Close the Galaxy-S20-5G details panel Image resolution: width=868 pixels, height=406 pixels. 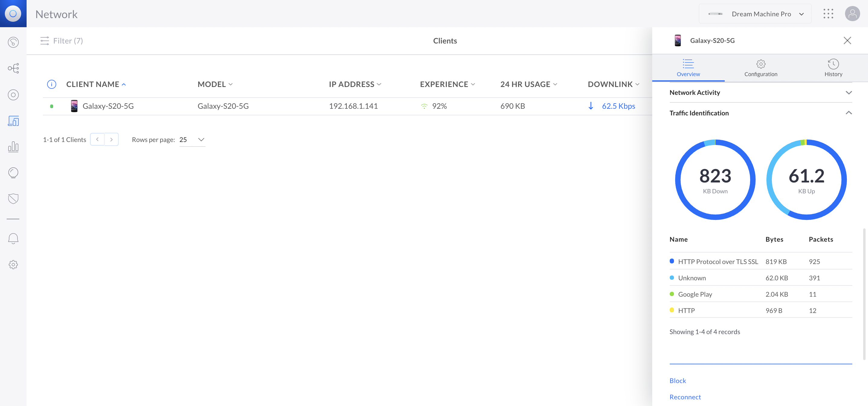(x=847, y=40)
